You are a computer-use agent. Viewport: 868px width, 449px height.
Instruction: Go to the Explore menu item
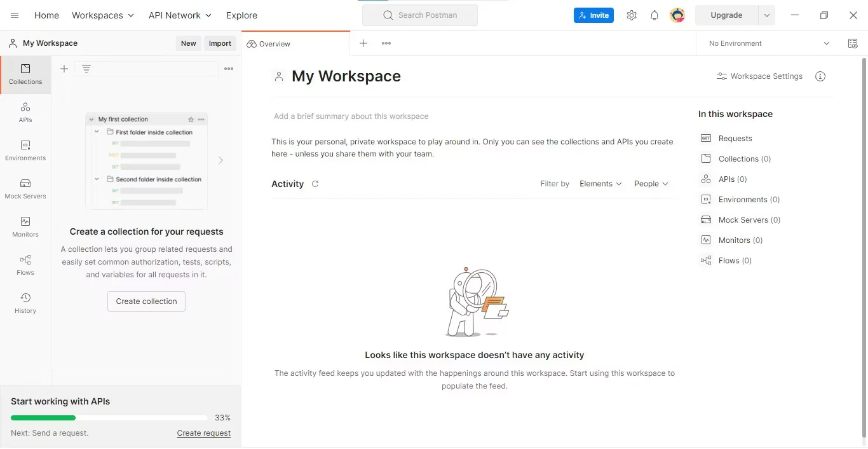point(241,15)
